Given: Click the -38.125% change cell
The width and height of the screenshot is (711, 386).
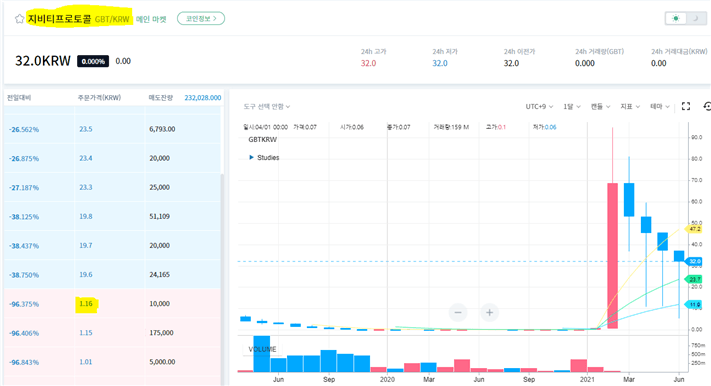Looking at the screenshot, I should click(24, 217).
